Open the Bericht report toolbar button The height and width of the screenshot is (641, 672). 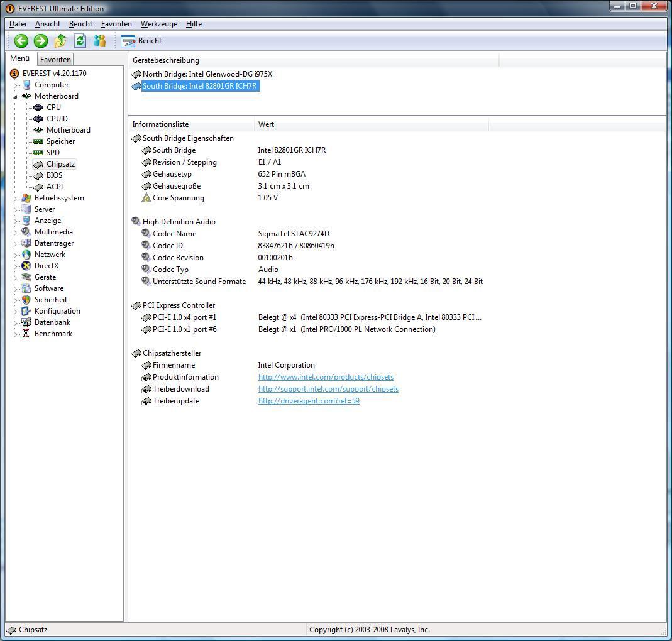tap(141, 41)
